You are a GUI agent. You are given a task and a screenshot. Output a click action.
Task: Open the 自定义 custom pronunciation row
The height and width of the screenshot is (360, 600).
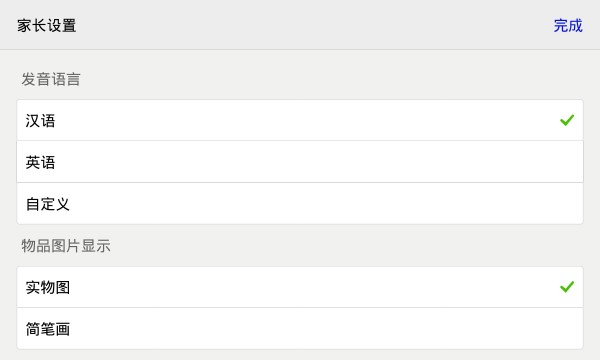[300, 204]
